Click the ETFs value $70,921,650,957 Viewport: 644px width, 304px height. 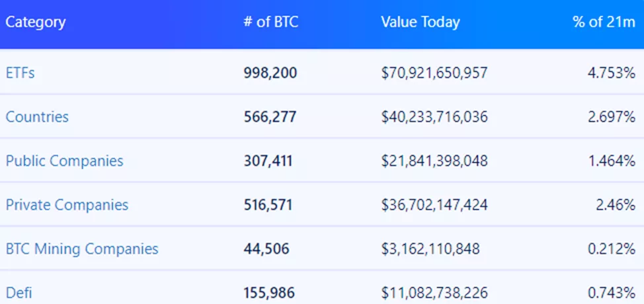[x=434, y=73]
